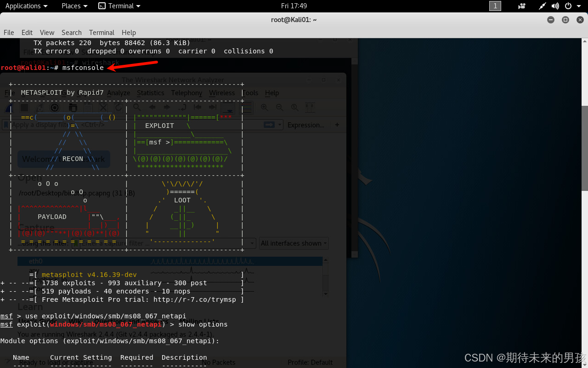Open the terminal Search menu

72,32
